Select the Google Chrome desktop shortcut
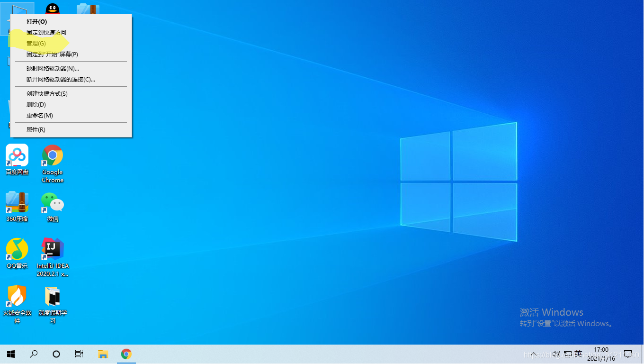 tap(53, 164)
